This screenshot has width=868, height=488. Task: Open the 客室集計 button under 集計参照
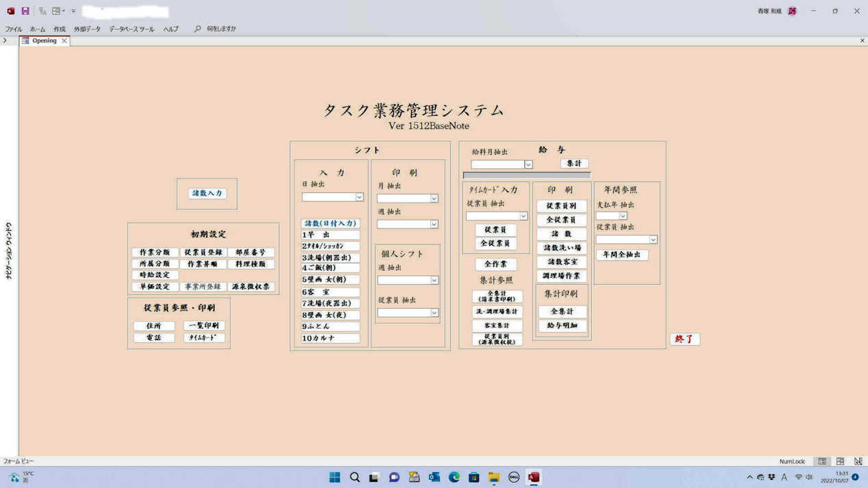497,326
